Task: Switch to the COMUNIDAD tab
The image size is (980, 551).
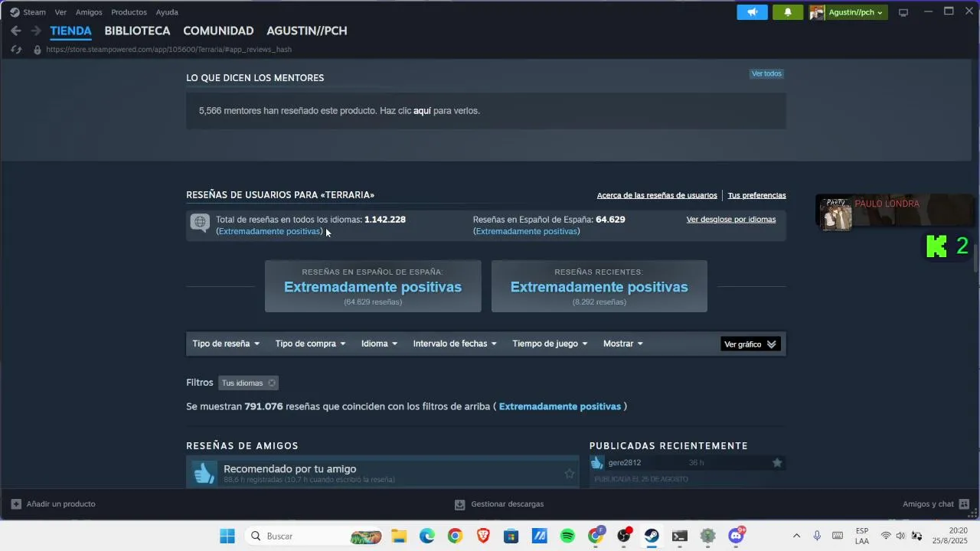Action: (x=218, y=31)
